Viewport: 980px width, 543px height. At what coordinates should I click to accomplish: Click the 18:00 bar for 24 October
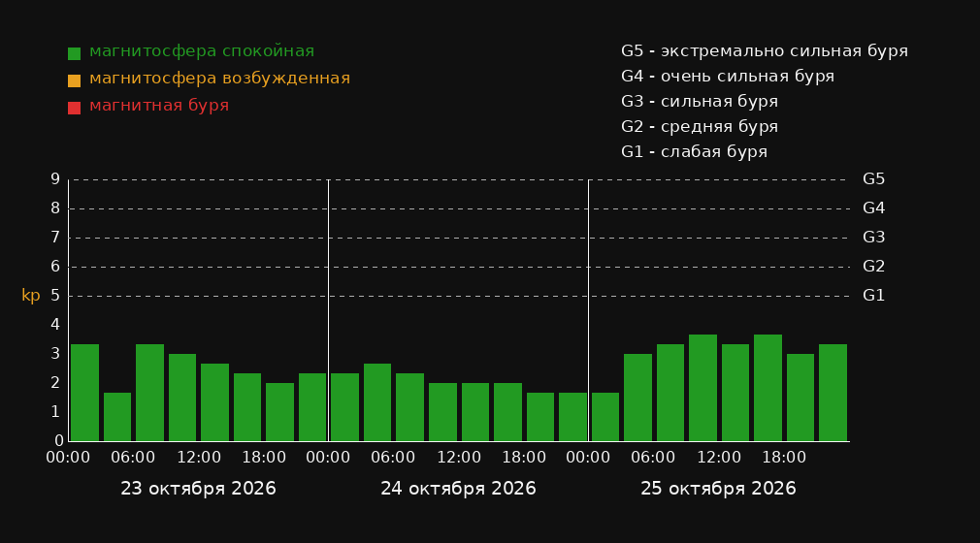click(540, 417)
